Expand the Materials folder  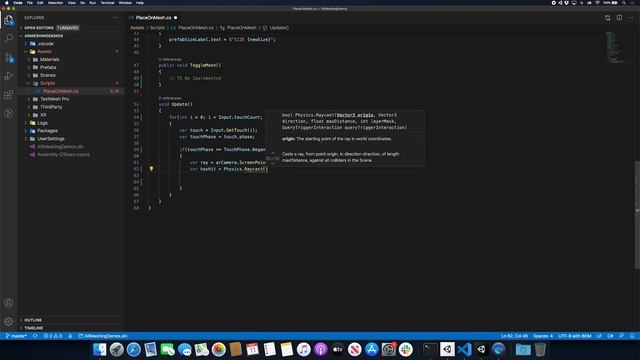click(x=71, y=60)
